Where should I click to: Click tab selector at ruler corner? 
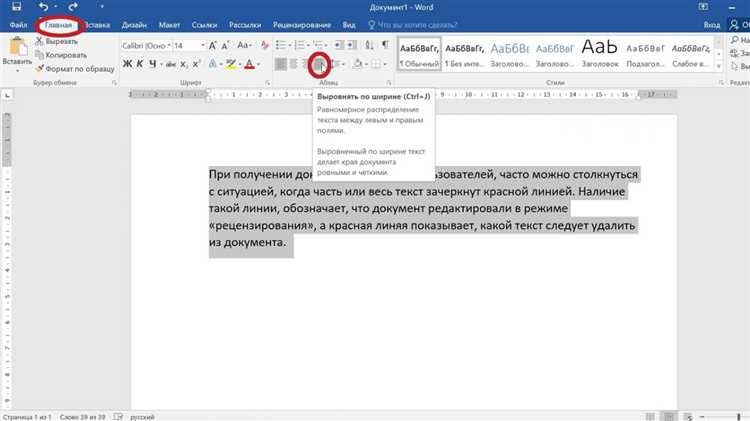pyautogui.click(x=7, y=96)
